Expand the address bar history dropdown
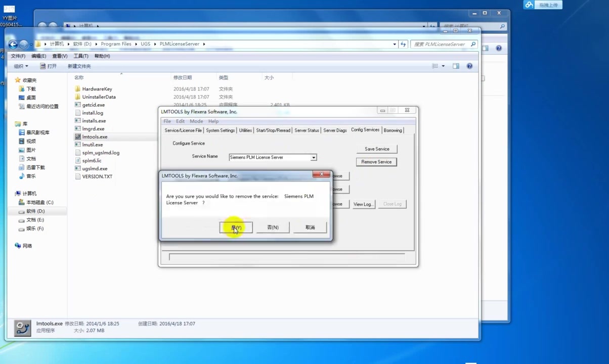This screenshot has width=609, height=364. 395,44
